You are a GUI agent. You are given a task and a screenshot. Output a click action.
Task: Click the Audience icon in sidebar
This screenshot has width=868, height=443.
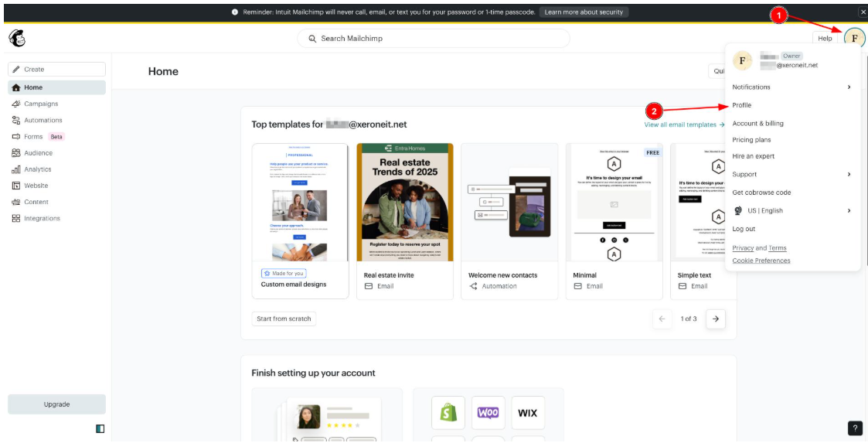pyautogui.click(x=16, y=153)
